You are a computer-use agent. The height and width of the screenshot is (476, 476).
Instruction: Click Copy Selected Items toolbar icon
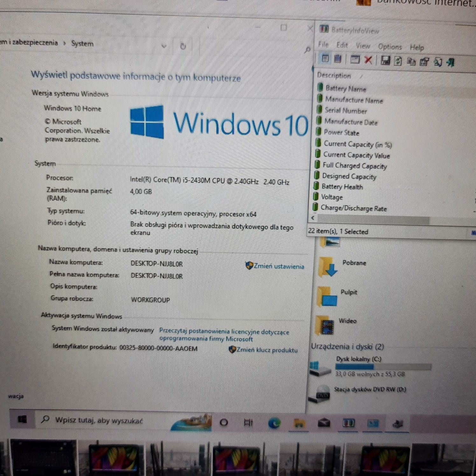point(411,61)
